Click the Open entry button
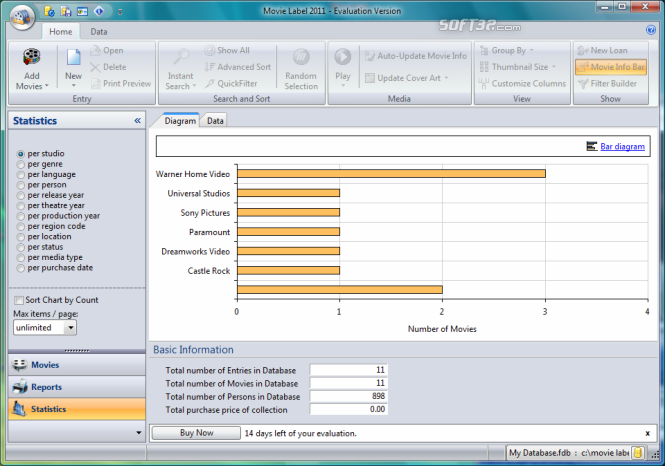The image size is (665, 466). tap(107, 50)
